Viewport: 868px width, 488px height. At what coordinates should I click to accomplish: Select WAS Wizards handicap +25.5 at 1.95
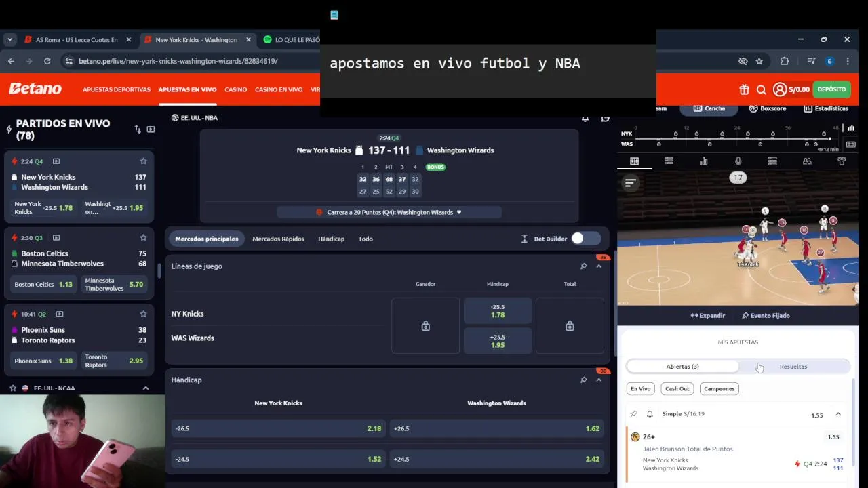497,341
